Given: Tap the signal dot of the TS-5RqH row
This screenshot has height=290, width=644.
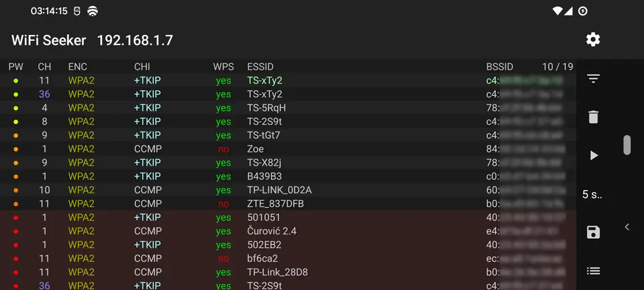Looking at the screenshot, I should pyautogui.click(x=16, y=108).
